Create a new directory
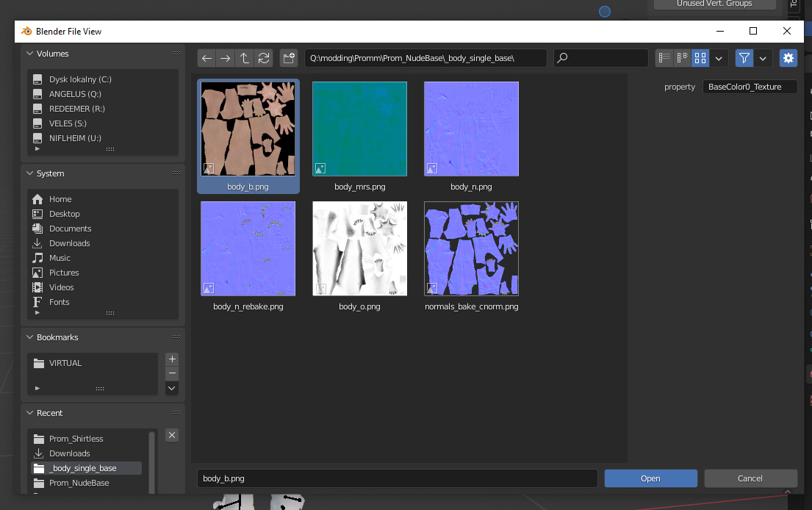 tap(288, 58)
